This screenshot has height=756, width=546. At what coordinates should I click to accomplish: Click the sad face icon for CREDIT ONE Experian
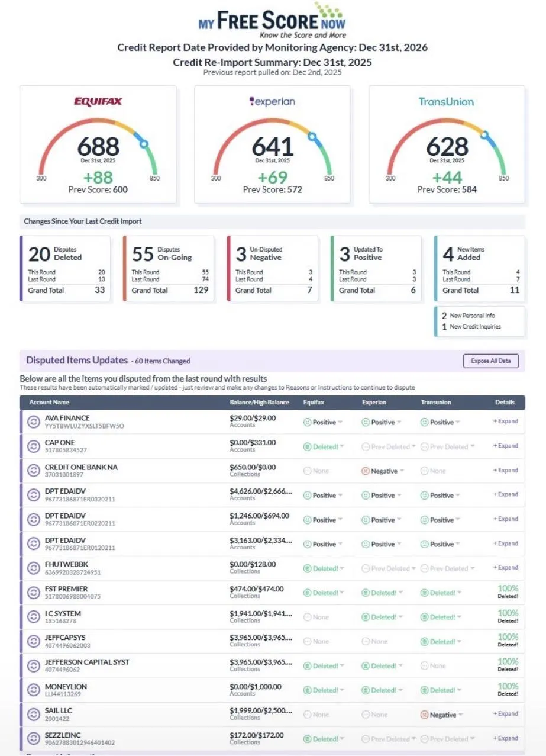point(366,471)
